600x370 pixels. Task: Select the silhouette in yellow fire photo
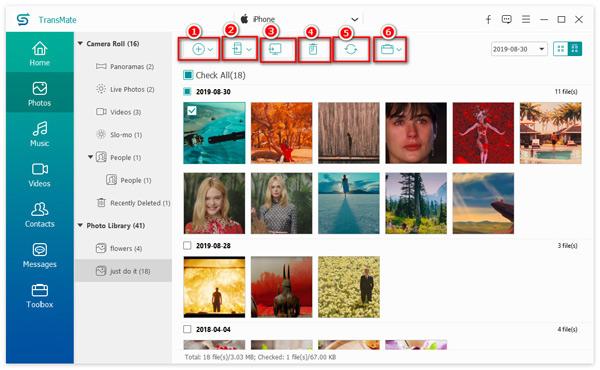tap(214, 287)
